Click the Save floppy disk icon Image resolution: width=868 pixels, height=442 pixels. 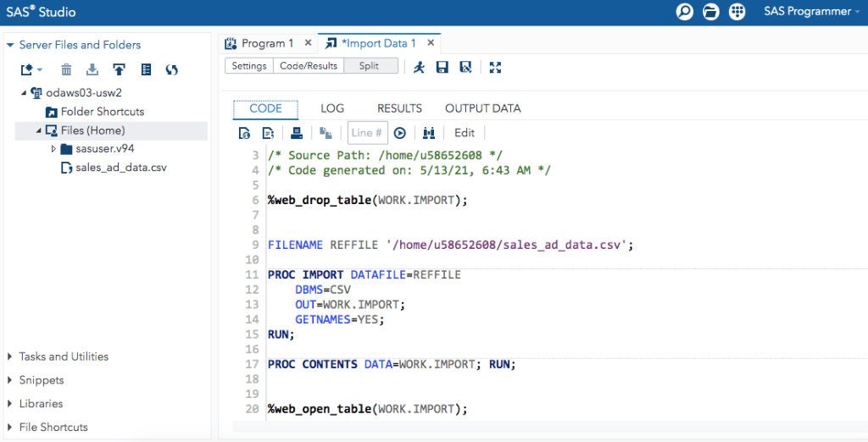[x=442, y=67]
